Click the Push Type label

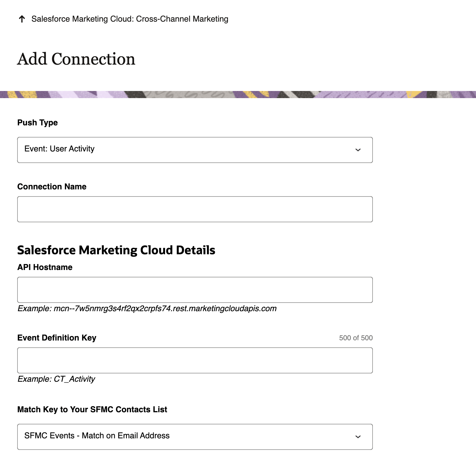click(37, 122)
